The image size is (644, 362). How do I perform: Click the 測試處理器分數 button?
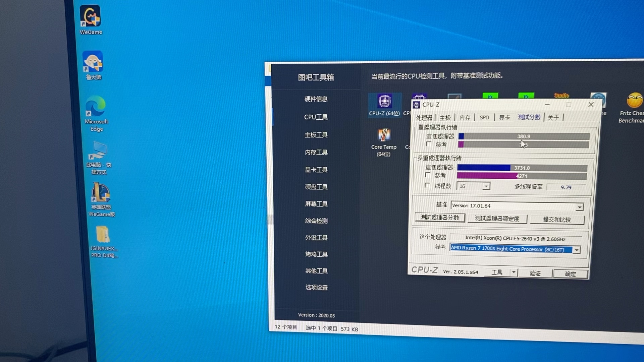coord(440,218)
